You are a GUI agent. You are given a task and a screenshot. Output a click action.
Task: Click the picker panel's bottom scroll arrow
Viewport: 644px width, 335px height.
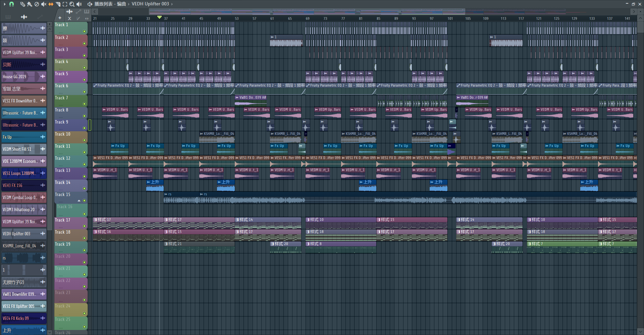pyautogui.click(x=50, y=332)
